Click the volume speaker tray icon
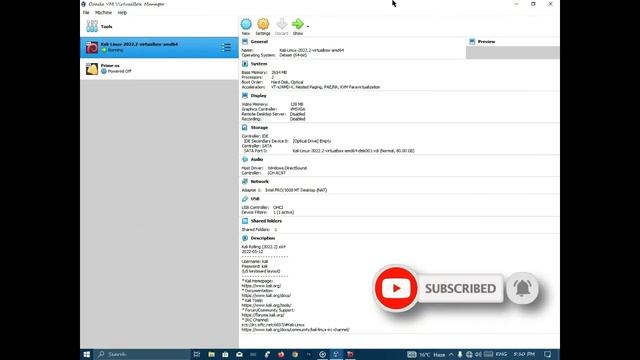Viewport: 640px width, 360px height. pos(478,354)
